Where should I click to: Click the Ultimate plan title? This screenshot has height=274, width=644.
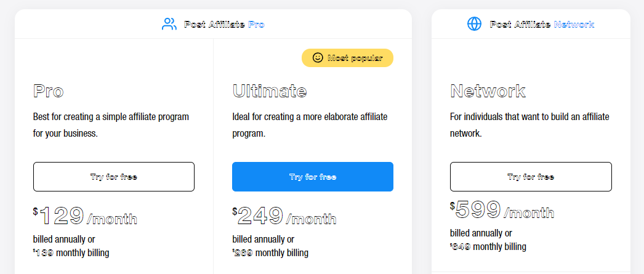[x=270, y=91]
